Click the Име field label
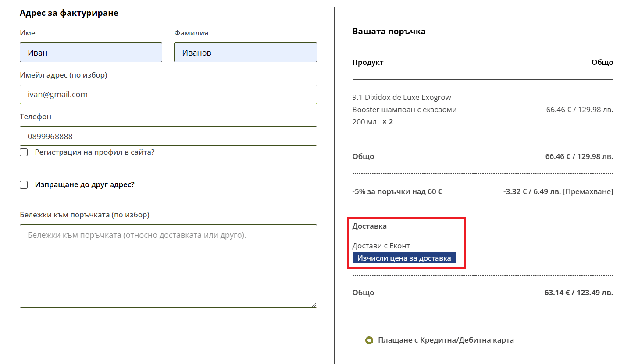The height and width of the screenshot is (364, 631). click(x=28, y=33)
